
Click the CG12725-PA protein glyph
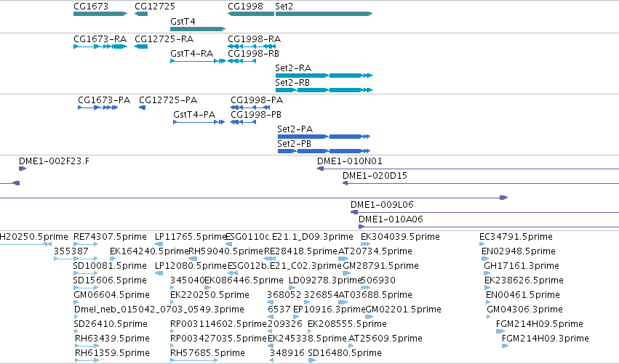(x=142, y=108)
